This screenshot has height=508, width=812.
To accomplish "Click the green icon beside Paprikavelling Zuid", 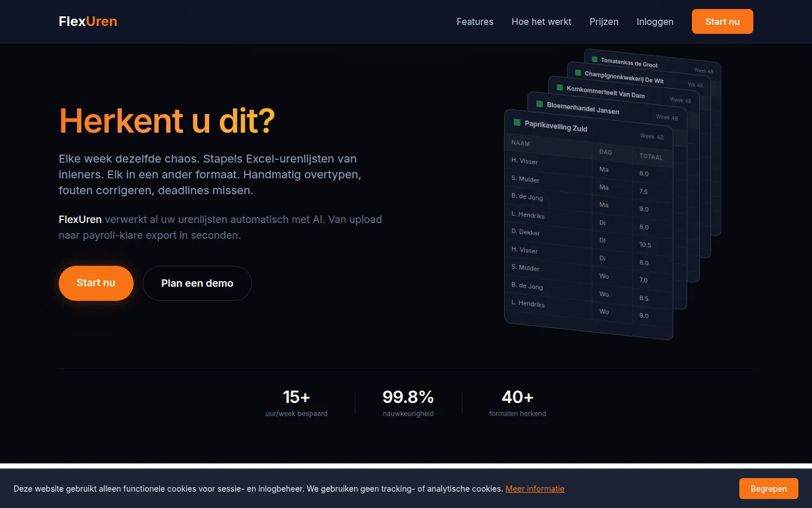I will pyautogui.click(x=517, y=122).
